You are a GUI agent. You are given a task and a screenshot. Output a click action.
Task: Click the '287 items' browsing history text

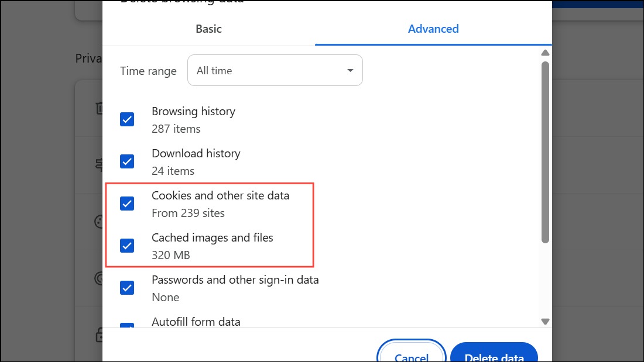176,129
